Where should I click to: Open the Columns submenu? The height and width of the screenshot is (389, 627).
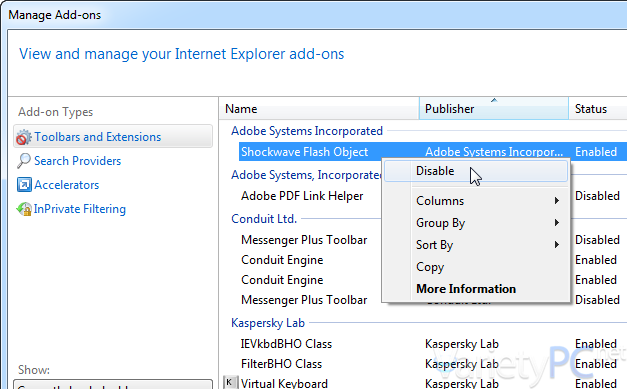click(x=476, y=201)
